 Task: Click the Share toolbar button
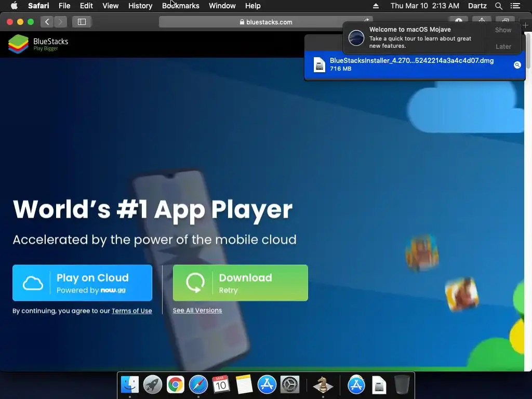(482, 20)
